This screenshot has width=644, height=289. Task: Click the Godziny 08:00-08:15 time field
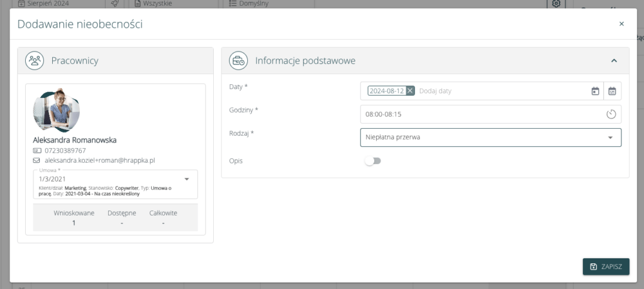pos(478,114)
